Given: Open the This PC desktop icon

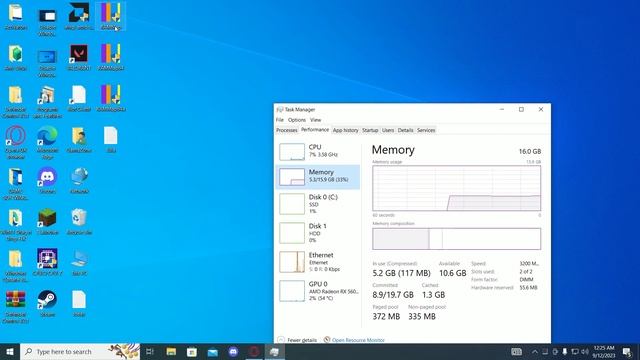Looking at the screenshot, I should 79,262.
